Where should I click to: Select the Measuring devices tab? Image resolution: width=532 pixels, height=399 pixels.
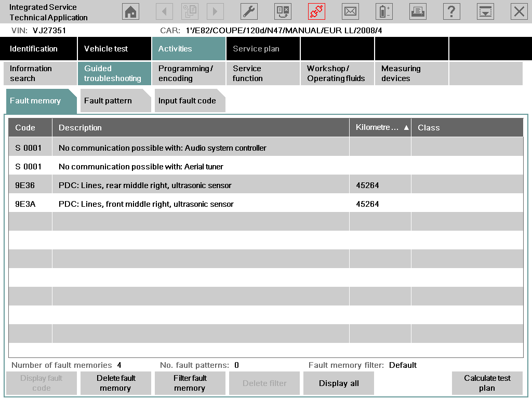(411, 73)
